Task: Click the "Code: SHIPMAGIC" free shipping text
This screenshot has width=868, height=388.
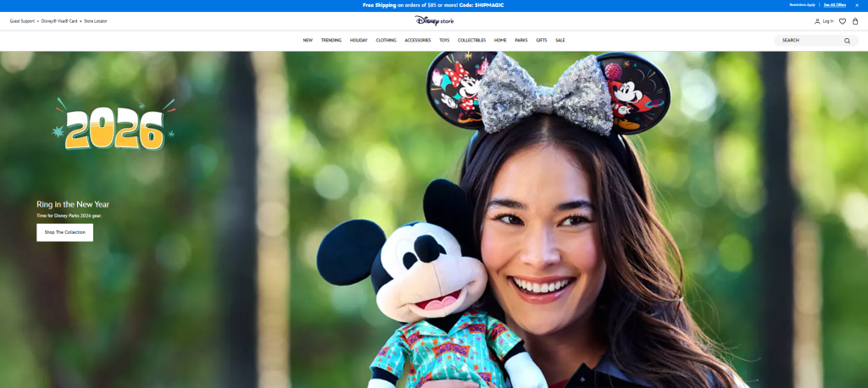Action: (481, 5)
